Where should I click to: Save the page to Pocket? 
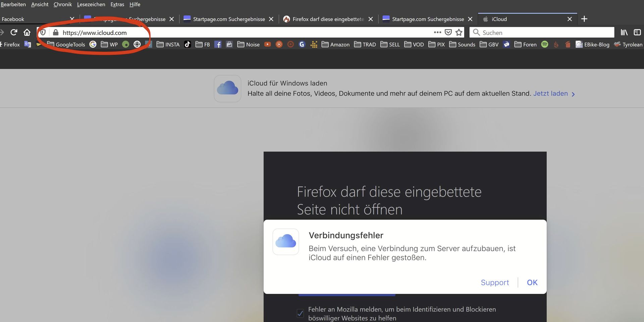(448, 32)
